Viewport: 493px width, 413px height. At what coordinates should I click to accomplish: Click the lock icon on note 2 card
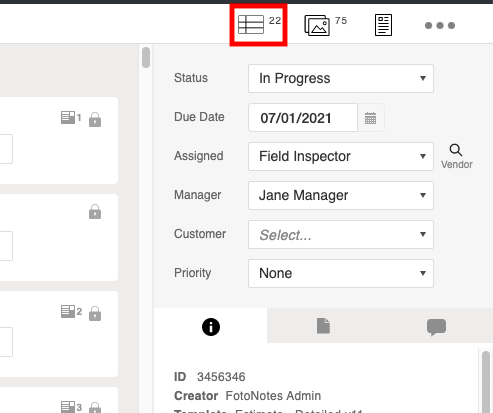point(95,313)
